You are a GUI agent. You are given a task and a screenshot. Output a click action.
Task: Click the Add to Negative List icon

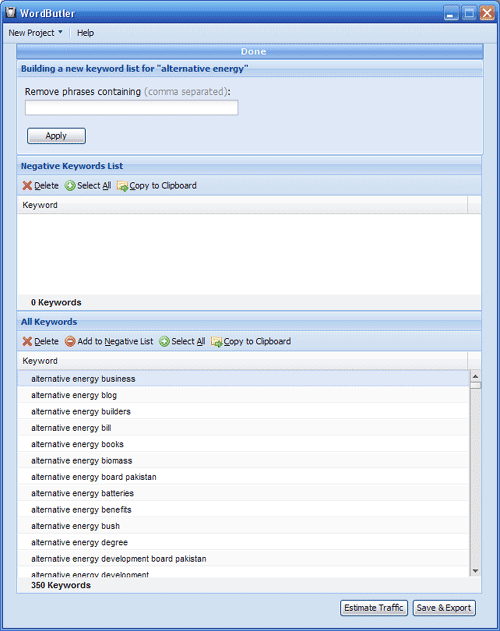[x=70, y=341]
